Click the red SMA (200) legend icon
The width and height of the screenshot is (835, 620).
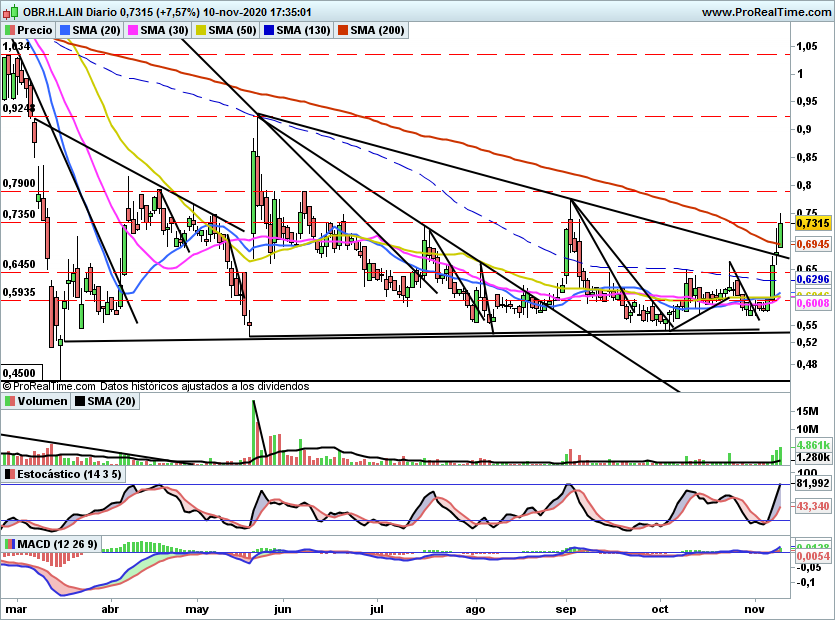343,30
